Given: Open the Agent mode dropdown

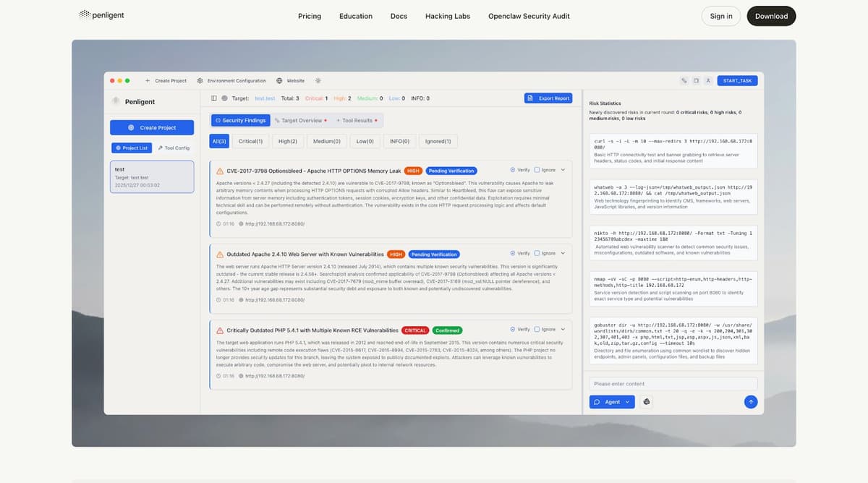Looking at the screenshot, I should 612,402.
